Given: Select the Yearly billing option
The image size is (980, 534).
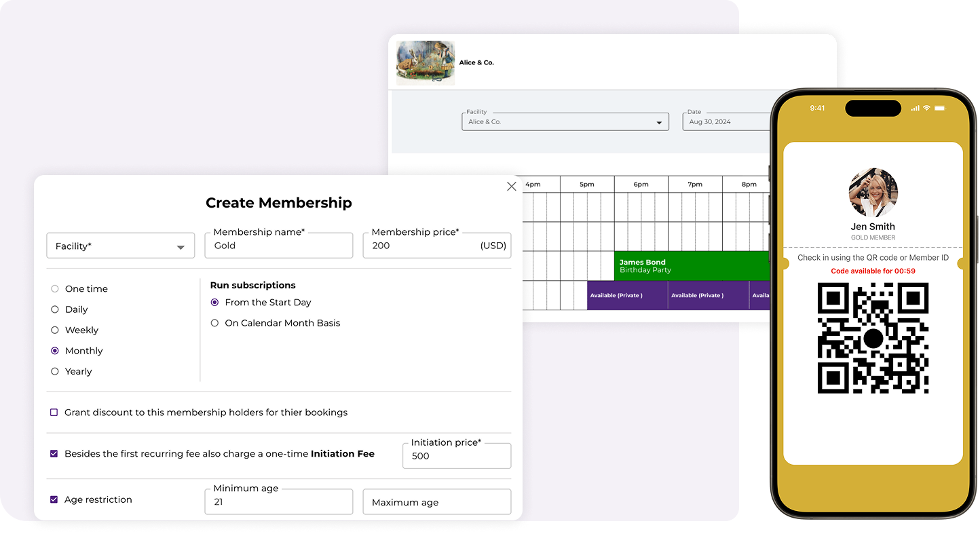Looking at the screenshot, I should (x=55, y=372).
